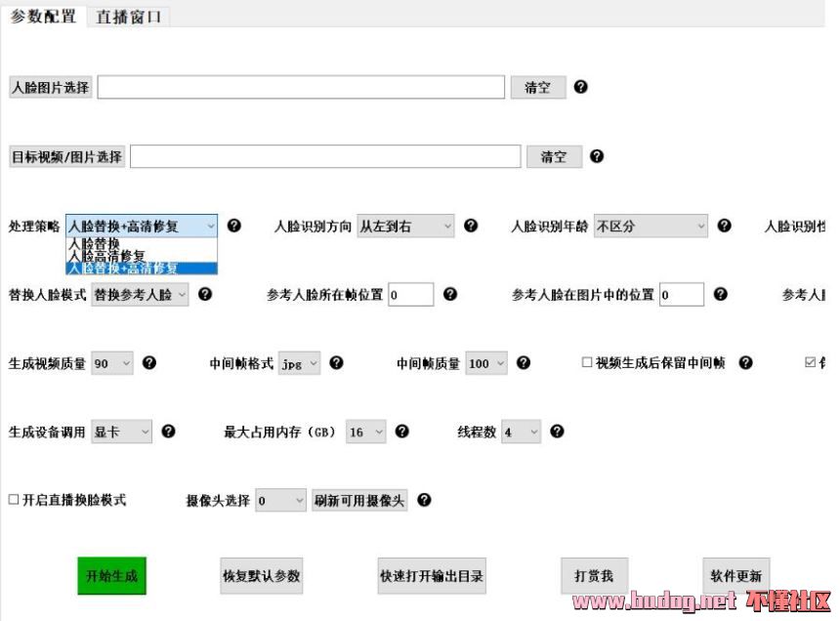This screenshot has height=621, width=840.
Task: Switch to the 直播窗口 tab
Action: tap(128, 17)
